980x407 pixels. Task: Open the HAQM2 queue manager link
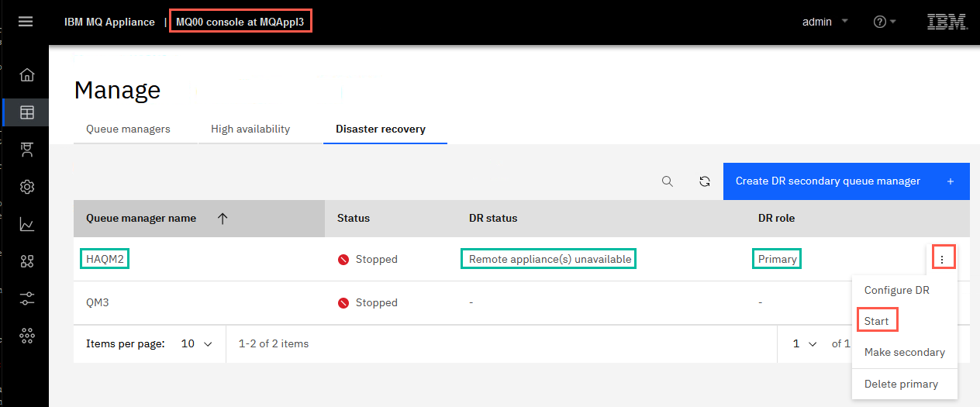tap(105, 259)
